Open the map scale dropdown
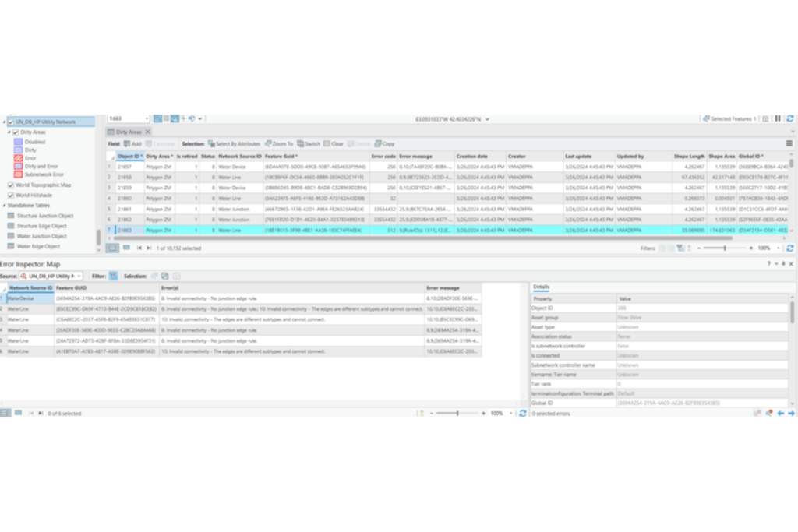This screenshot has height=532, width=798. click(146, 118)
